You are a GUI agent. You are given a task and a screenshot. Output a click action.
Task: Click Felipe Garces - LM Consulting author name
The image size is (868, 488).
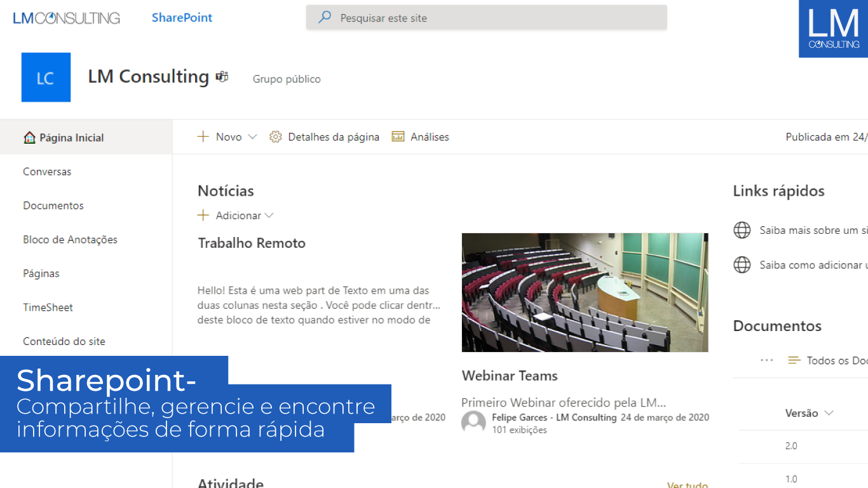click(x=554, y=417)
